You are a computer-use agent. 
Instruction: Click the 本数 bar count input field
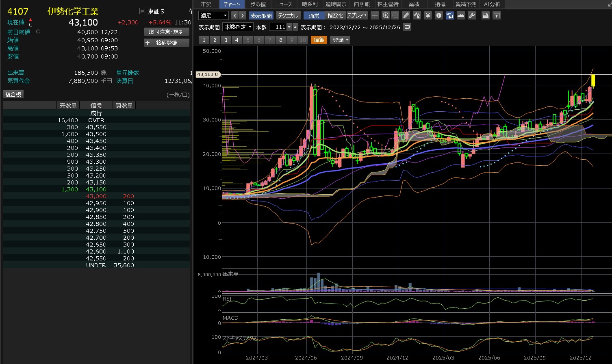278,27
